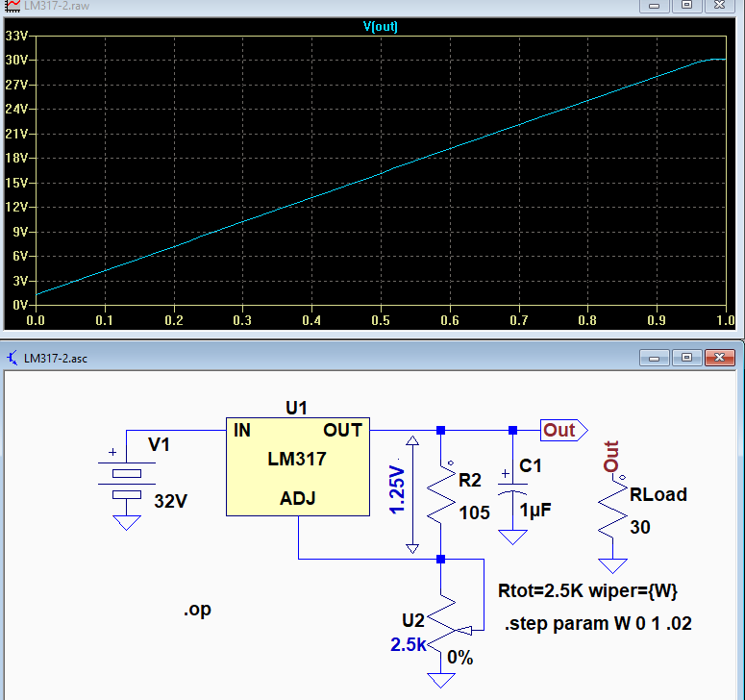Click the 1.25V dimension arrow beside R2
This screenshot has width=745, height=700.
(412, 494)
